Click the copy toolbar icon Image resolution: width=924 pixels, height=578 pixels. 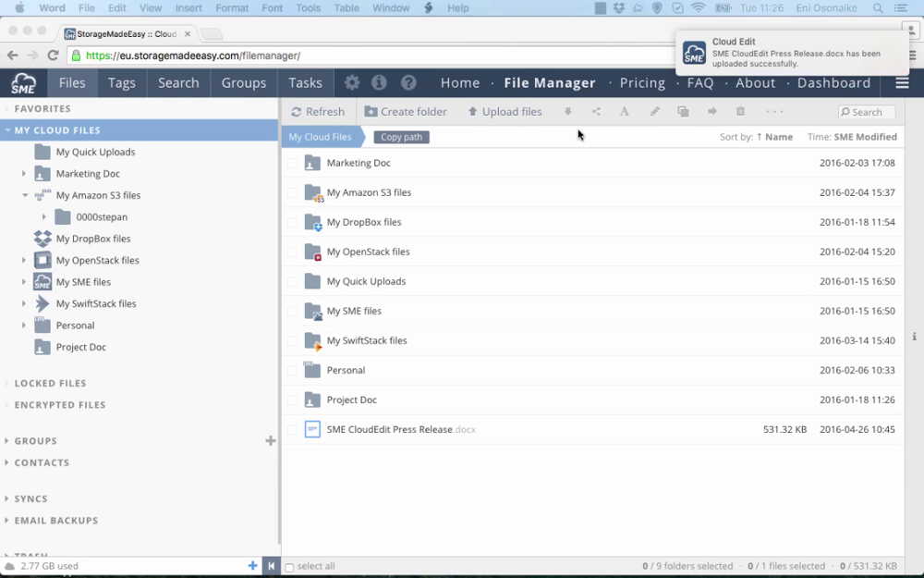pos(683,112)
